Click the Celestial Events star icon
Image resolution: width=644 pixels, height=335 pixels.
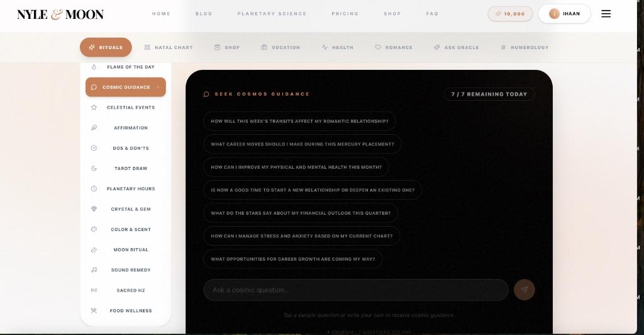(94, 107)
